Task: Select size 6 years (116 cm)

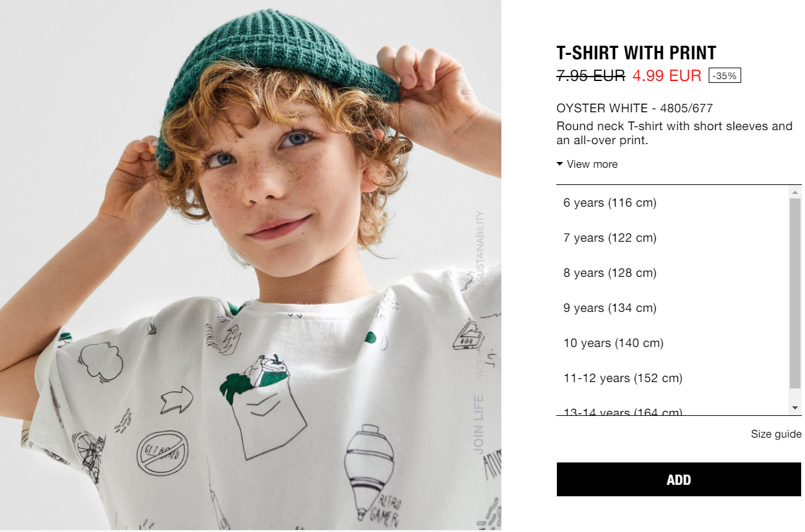Action: tap(673, 203)
